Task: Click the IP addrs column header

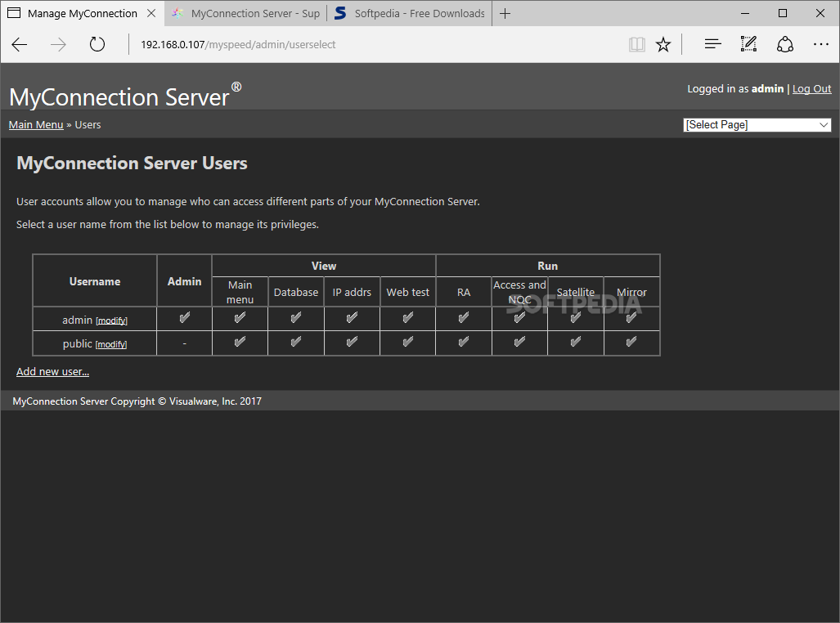Action: (x=352, y=292)
